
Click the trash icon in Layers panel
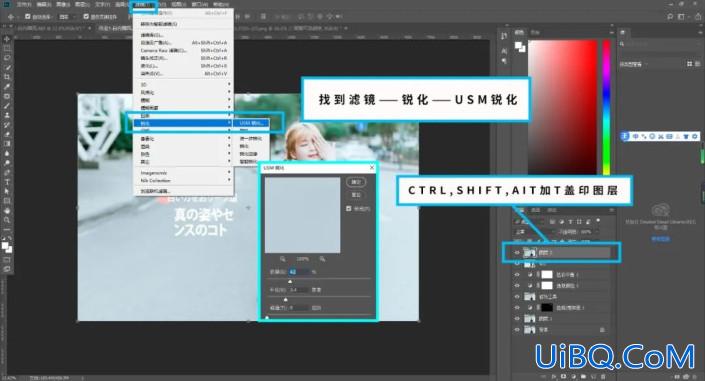[x=603, y=376]
